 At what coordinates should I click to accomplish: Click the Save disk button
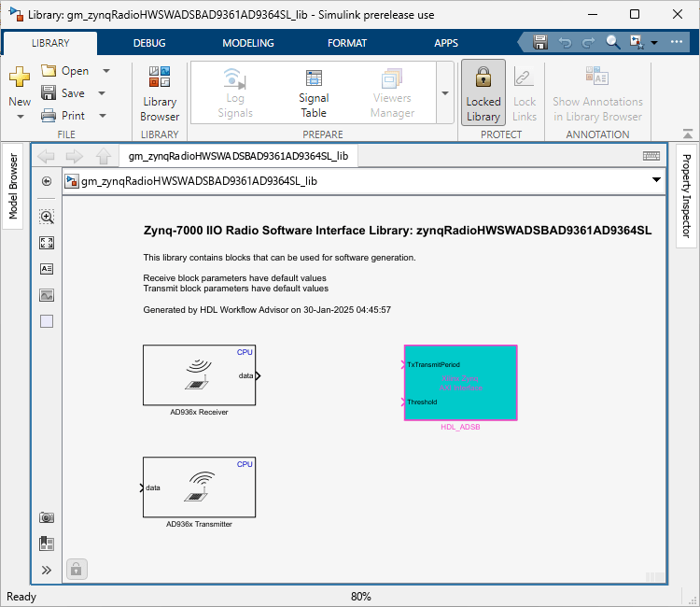pyautogui.click(x=63, y=92)
